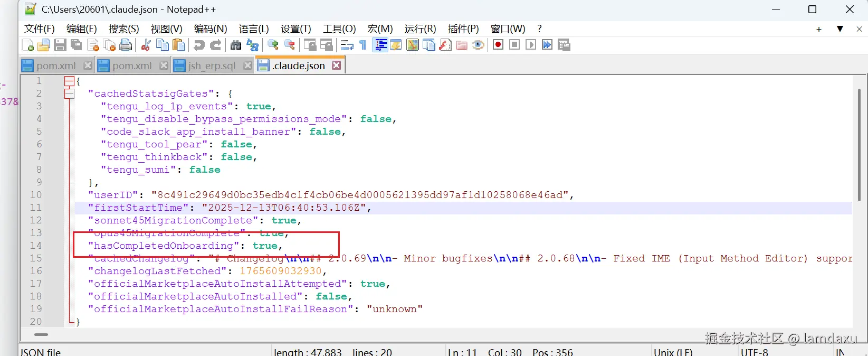Image resolution: width=868 pixels, height=356 pixels.
Task: Open the tab list dropdown arrow in menu bar
Action: click(x=840, y=29)
